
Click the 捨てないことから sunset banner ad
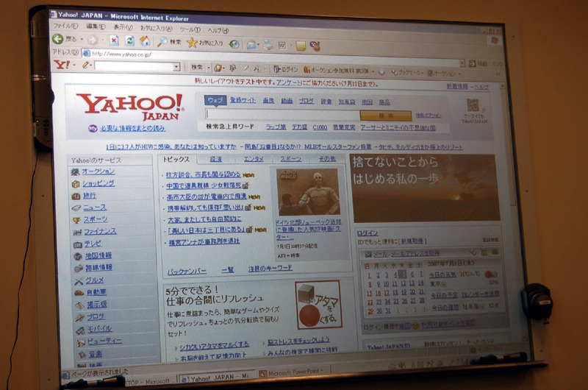click(426, 188)
